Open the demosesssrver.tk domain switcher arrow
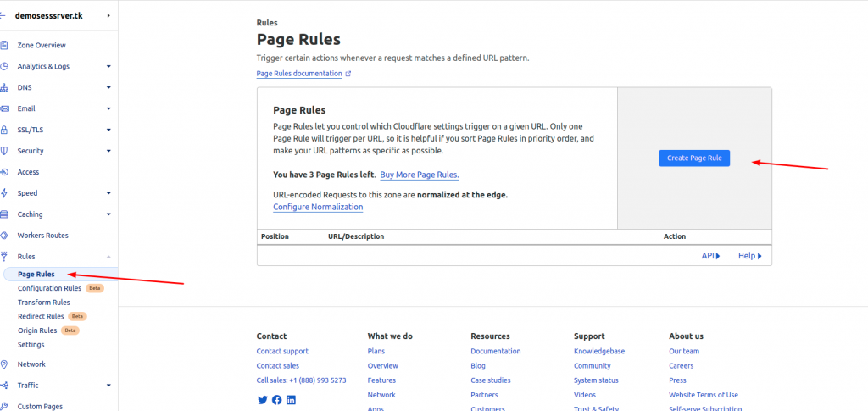868x411 pixels. 108,16
